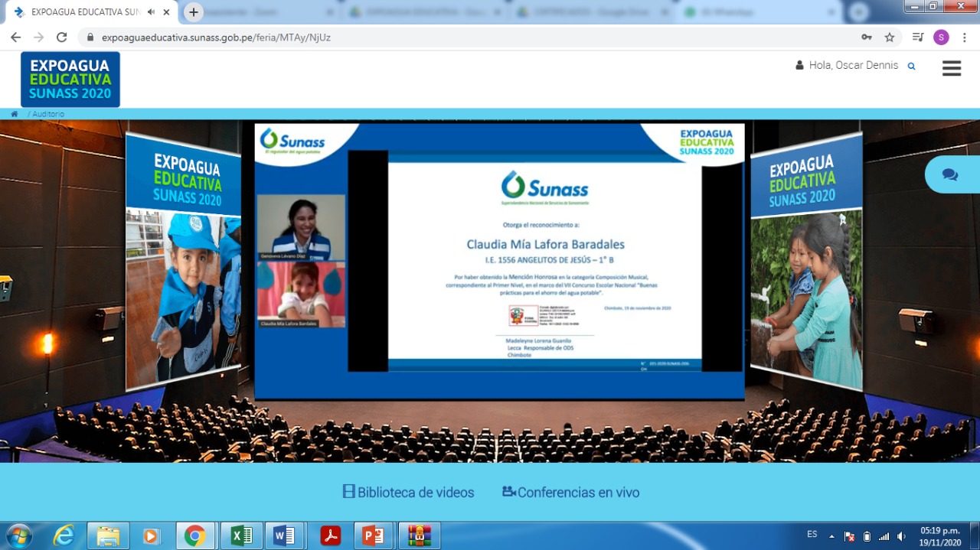The width and height of the screenshot is (980, 550).
Task: Open PowerPoint from the taskbar
Action: 373,536
